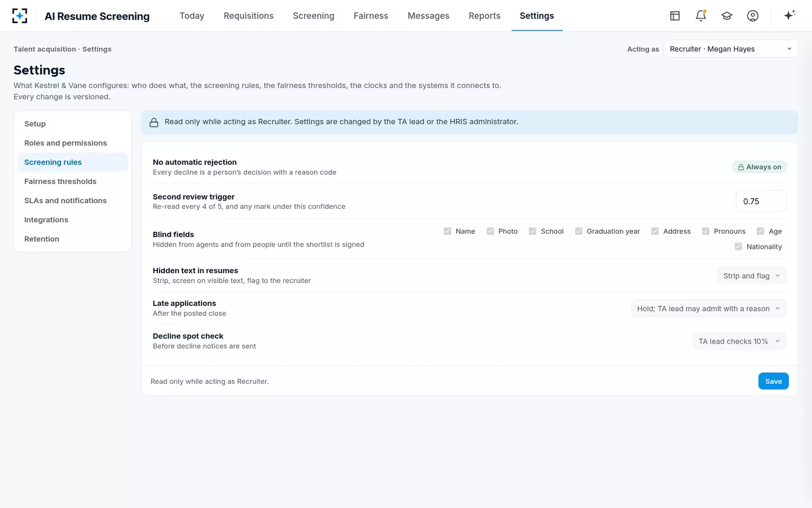Select Screening rules in the sidebar
Screen dimensions: 812x508
pyautogui.click(x=73, y=163)
